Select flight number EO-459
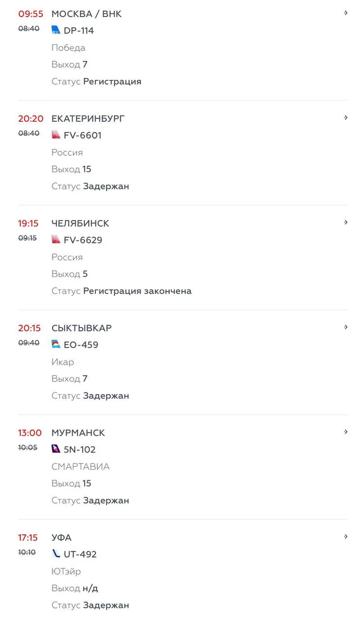Screen dimensions: 364x623 tap(81, 345)
